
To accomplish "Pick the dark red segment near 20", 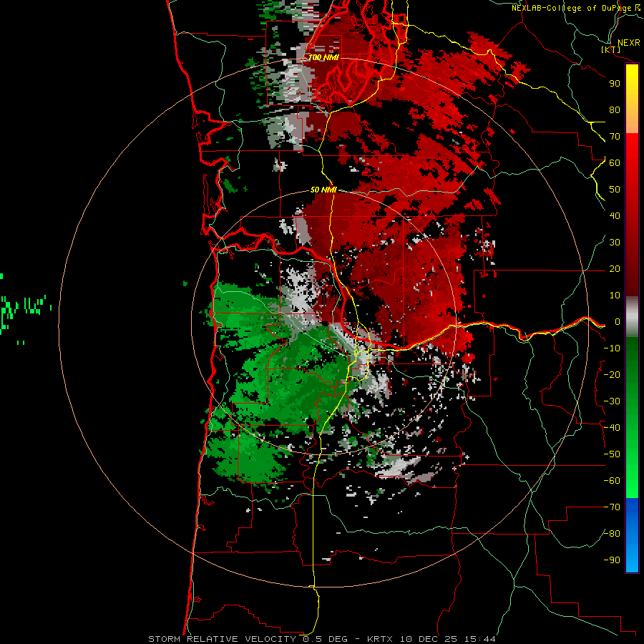I will click(632, 269).
